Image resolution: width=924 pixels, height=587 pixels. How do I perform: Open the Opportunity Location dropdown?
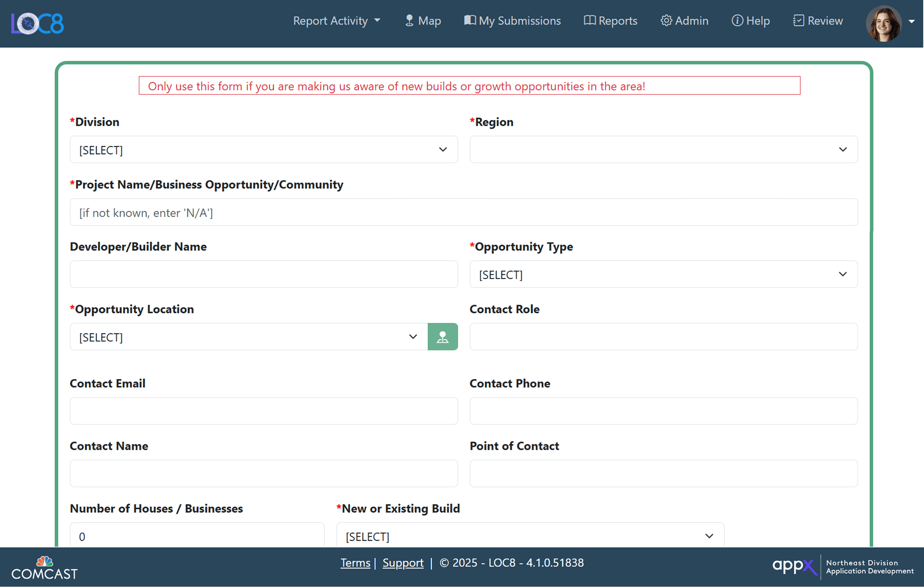click(x=249, y=337)
